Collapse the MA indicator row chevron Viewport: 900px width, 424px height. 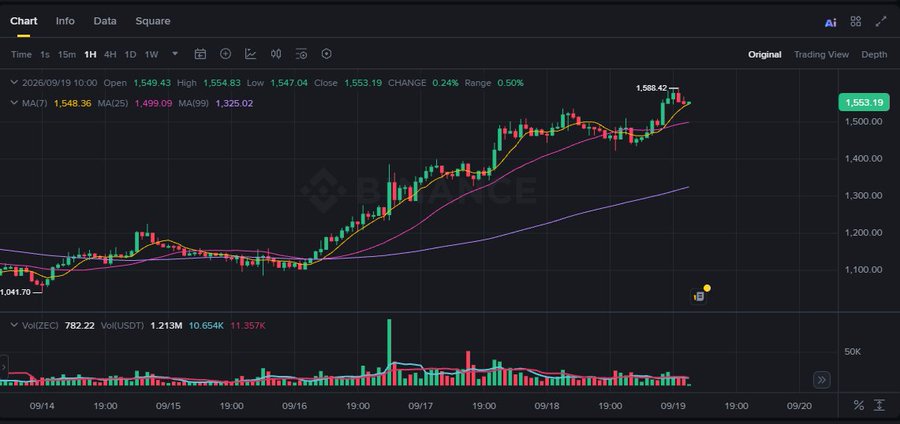14,103
